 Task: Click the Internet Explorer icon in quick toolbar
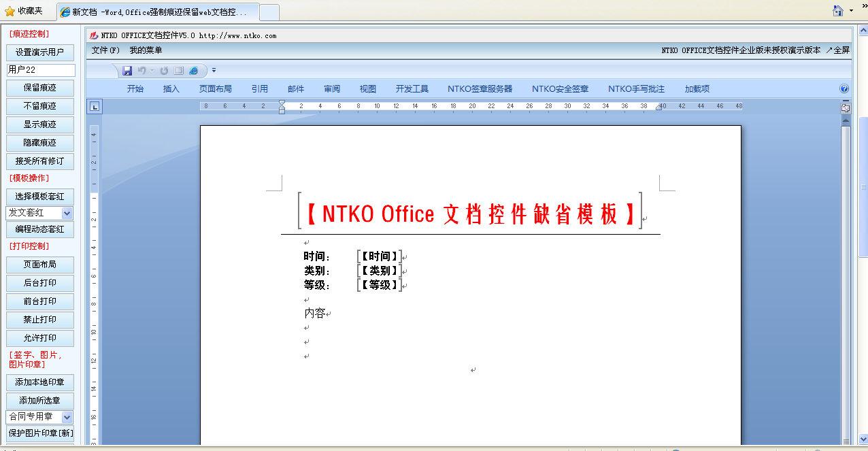[194, 70]
